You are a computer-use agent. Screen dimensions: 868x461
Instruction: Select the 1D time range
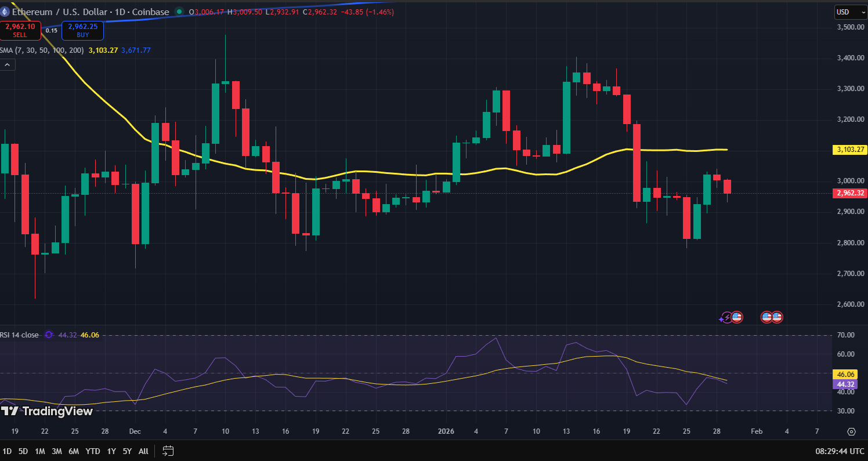[x=7, y=451]
